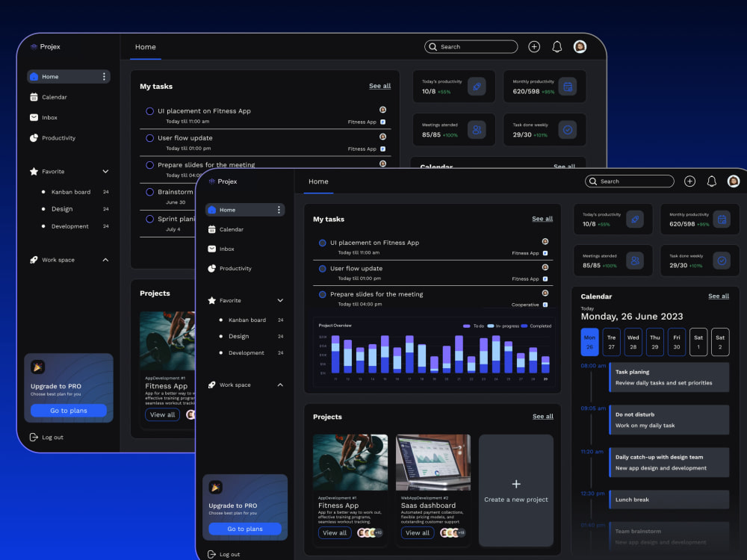Click Go to plans button in front window

245,529
